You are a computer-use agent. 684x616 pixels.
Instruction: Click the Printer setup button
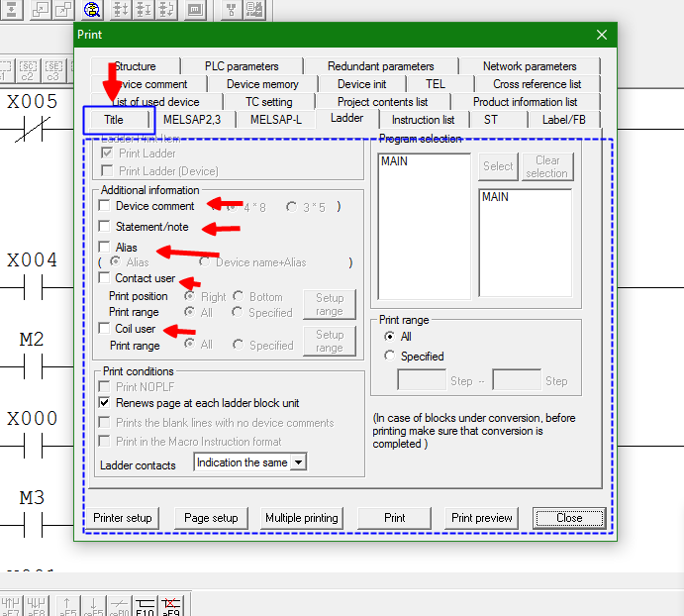click(x=123, y=518)
